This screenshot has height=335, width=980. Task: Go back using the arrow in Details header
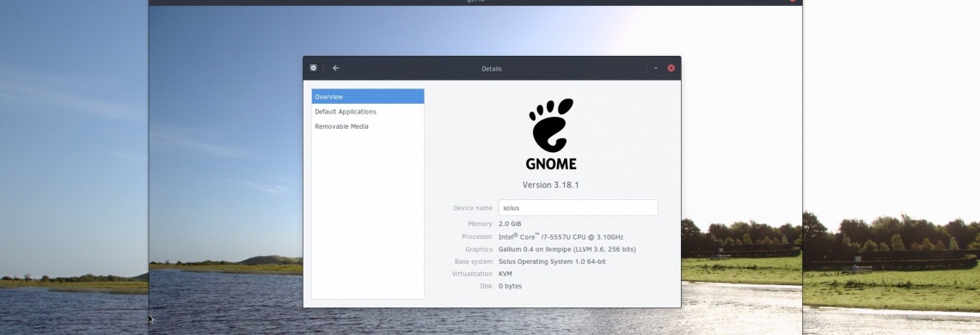tap(335, 68)
